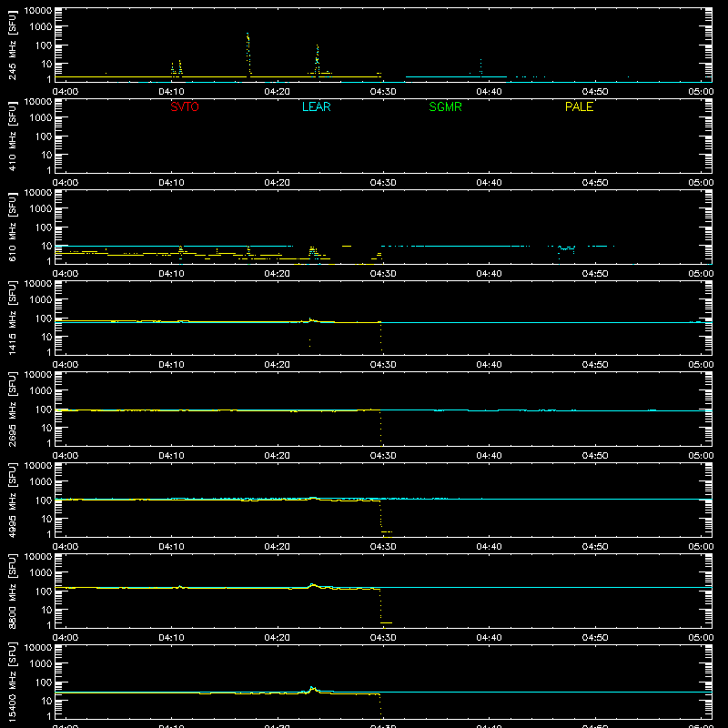
Task: Click 04:50 label under 4995 MHz panel
Action: click(x=595, y=547)
